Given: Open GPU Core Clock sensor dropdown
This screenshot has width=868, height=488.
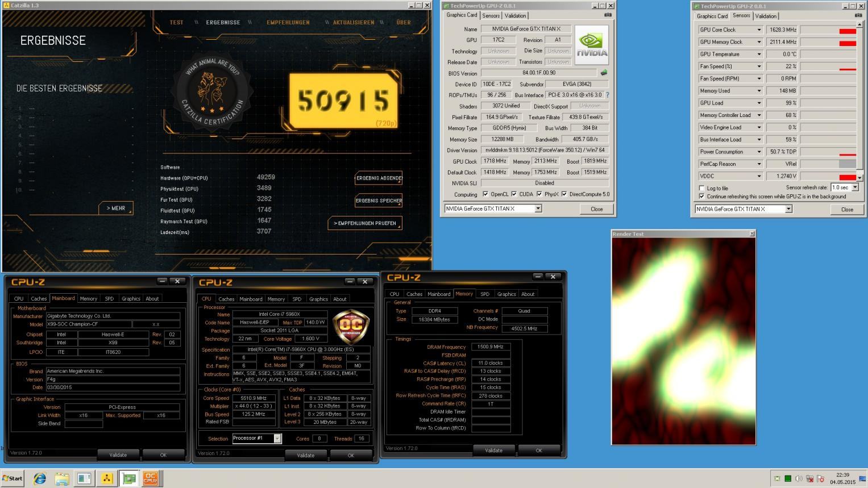Looking at the screenshot, I should [x=758, y=30].
